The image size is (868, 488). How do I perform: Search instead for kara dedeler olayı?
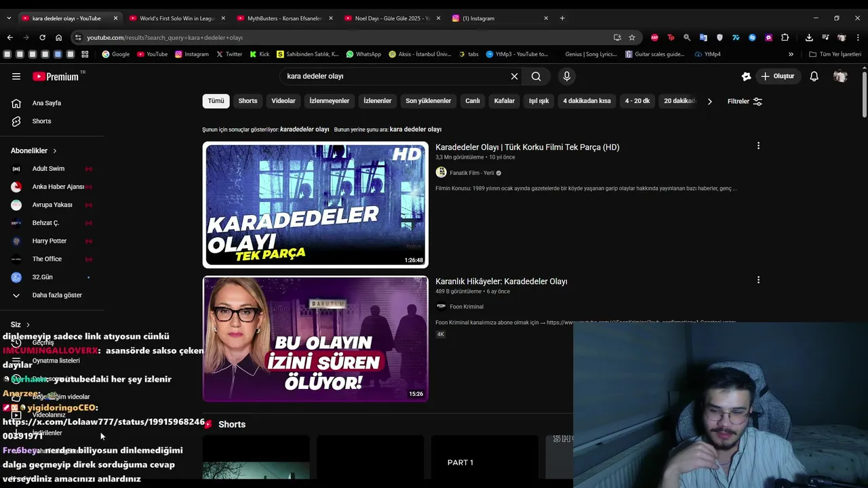415,129
